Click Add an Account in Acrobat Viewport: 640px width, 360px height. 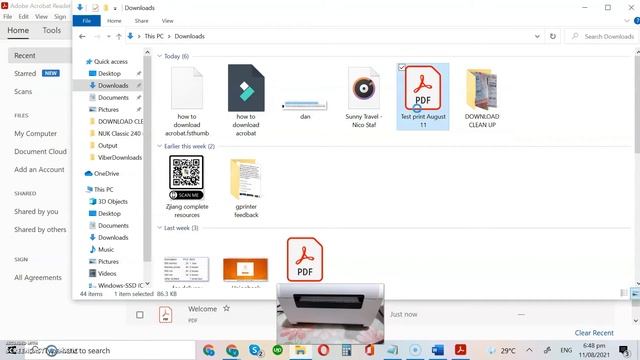click(39, 169)
